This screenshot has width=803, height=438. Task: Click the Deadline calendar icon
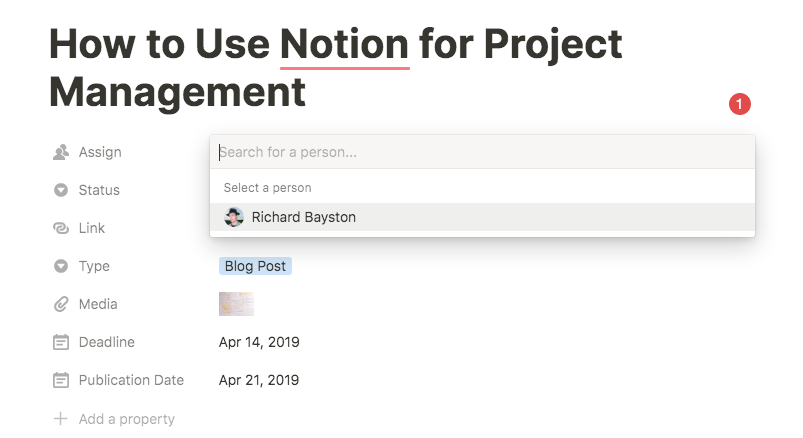61,342
